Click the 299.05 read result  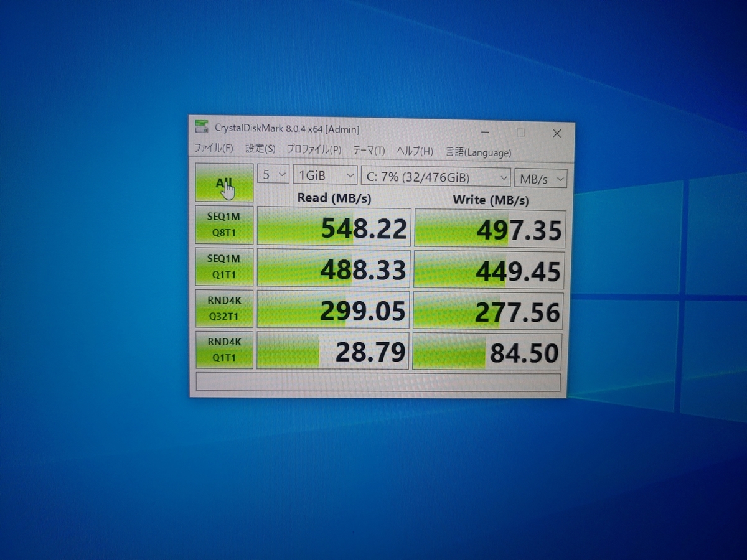333,310
